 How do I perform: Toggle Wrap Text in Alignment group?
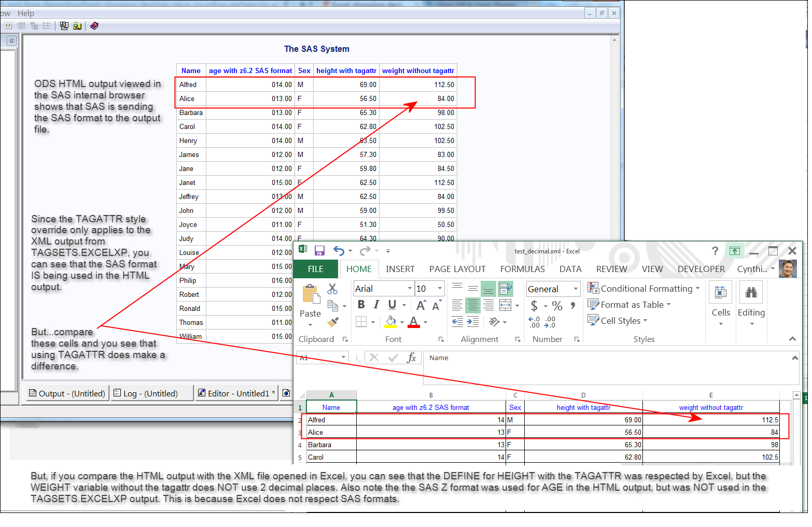pos(506,288)
